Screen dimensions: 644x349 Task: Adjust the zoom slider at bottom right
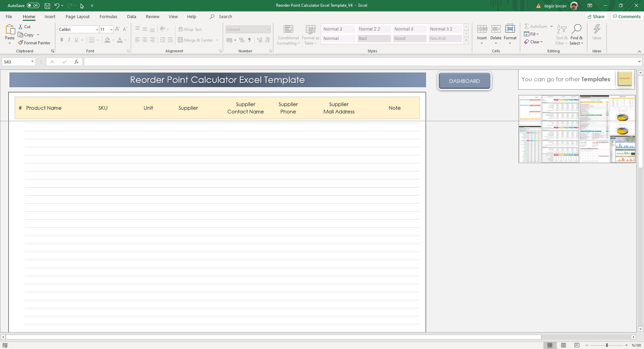point(606,345)
